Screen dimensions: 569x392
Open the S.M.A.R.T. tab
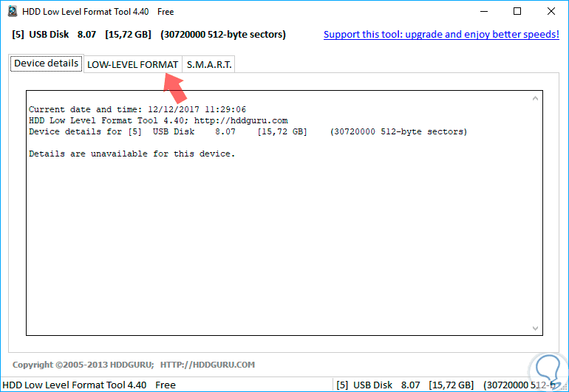click(x=208, y=64)
